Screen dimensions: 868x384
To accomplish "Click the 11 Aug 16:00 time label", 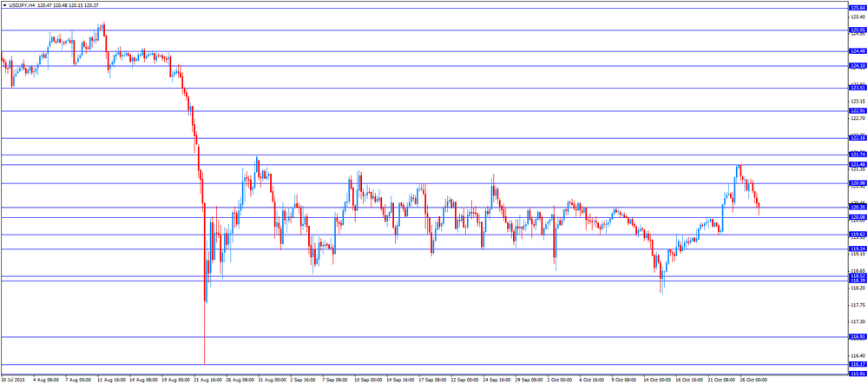I will click(111, 381).
